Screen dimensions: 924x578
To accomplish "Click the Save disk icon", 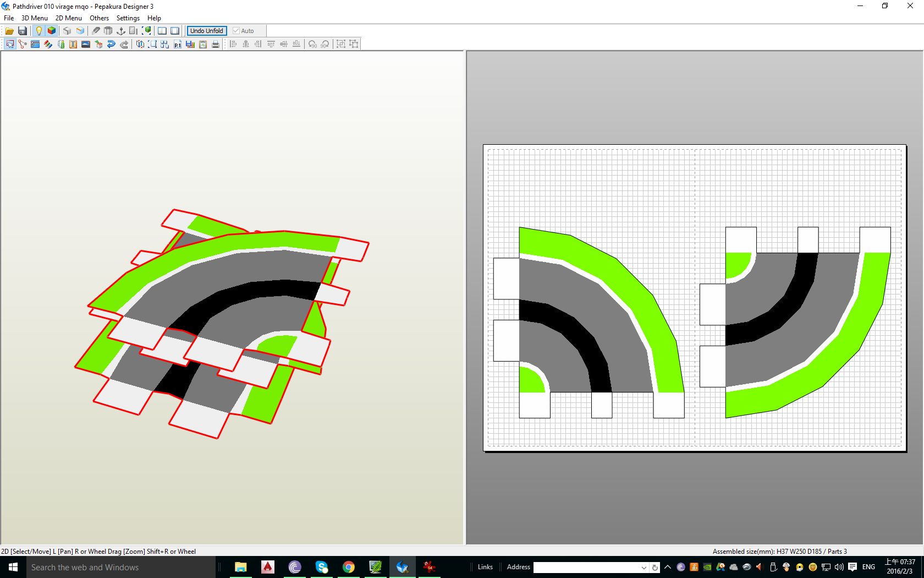I will coord(23,31).
